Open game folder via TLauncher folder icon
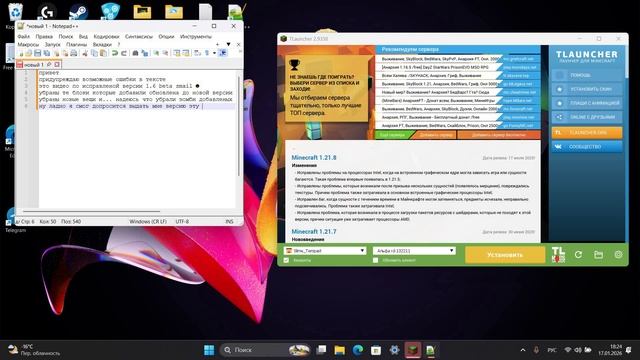 coord(598,255)
